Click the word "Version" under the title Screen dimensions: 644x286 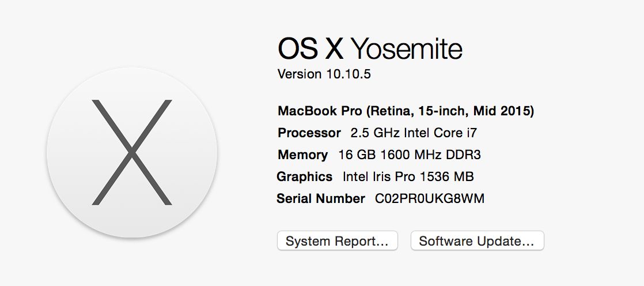pyautogui.click(x=300, y=74)
